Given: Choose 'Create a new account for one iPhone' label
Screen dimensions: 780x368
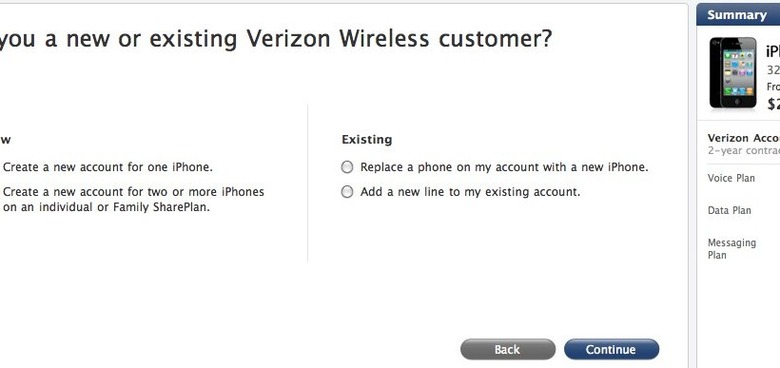Looking at the screenshot, I should click(x=107, y=167).
